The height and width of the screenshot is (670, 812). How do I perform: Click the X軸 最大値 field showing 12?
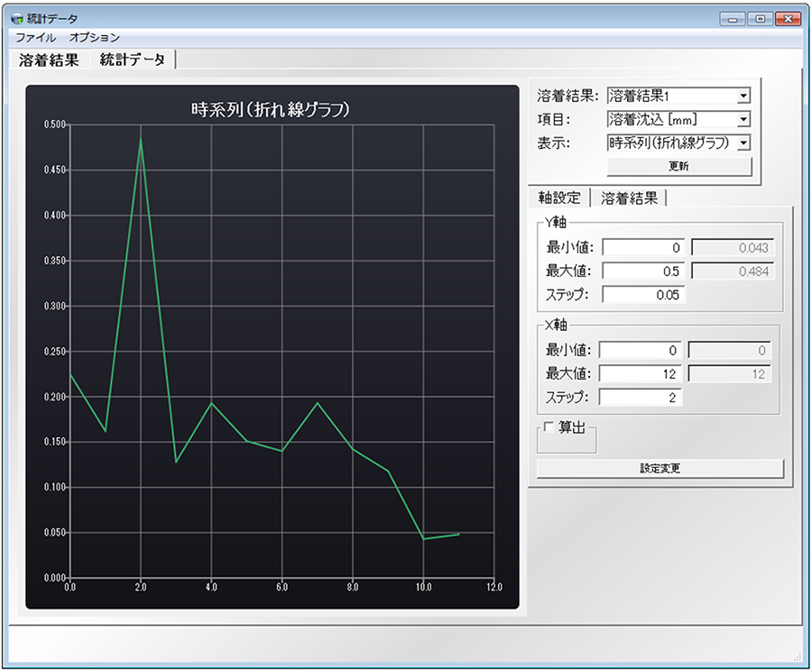[x=641, y=374]
